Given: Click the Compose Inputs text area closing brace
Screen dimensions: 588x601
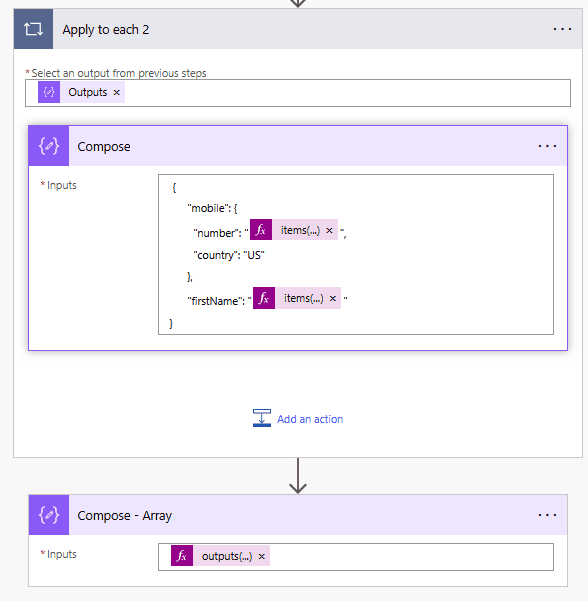Looking at the screenshot, I should pos(171,323).
